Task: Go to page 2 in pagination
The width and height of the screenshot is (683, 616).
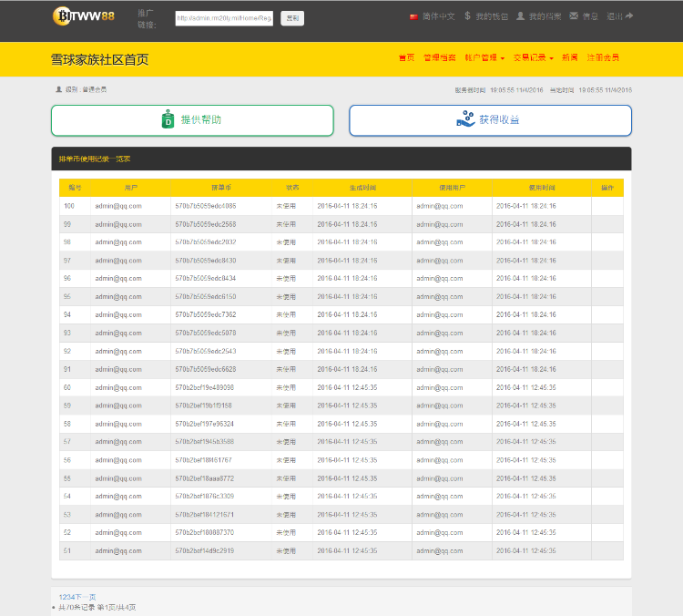Action: point(65,597)
